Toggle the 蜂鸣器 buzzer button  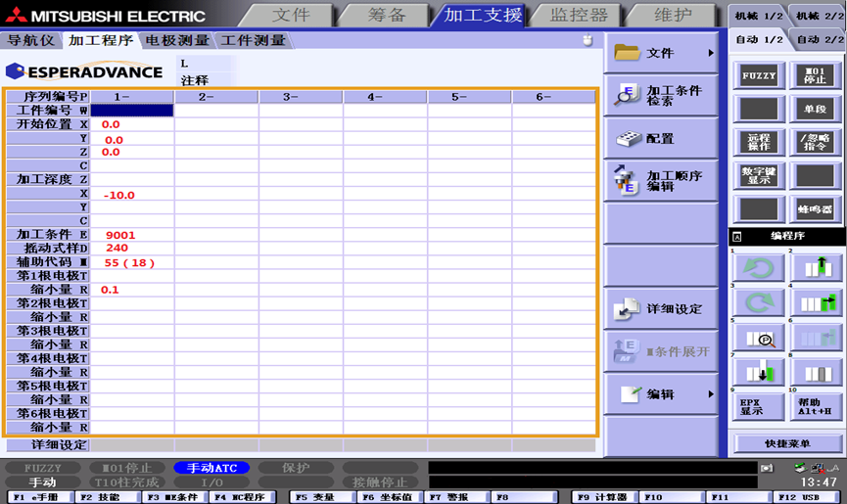click(x=815, y=209)
